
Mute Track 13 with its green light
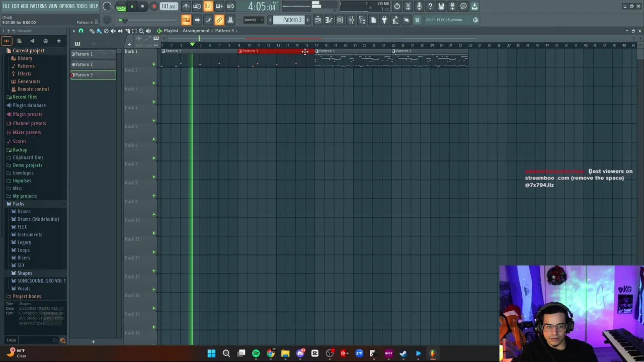coord(153,290)
